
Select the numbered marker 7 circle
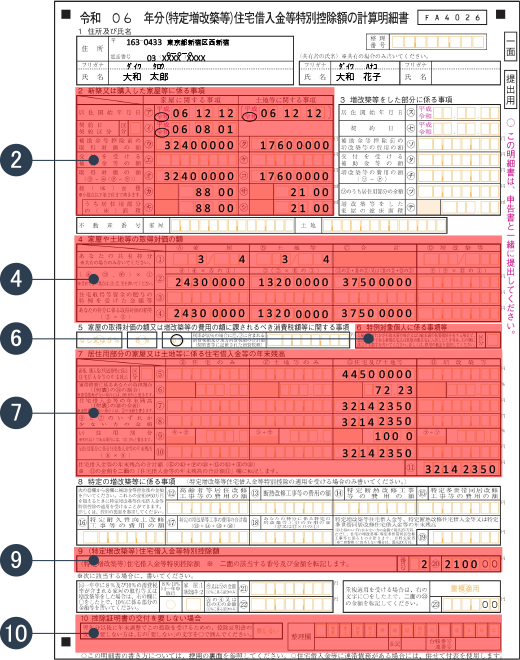click(16, 412)
